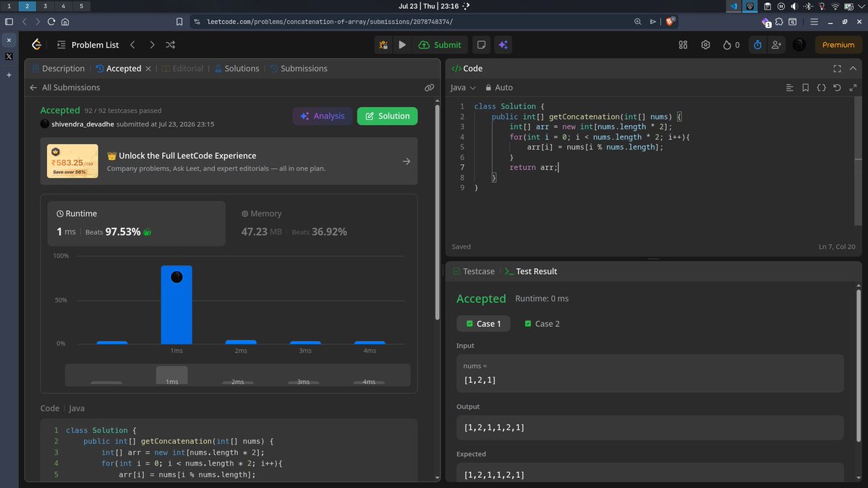Viewport: 868px width, 488px height.
Task: Click the Auto lock setting
Action: coord(499,87)
